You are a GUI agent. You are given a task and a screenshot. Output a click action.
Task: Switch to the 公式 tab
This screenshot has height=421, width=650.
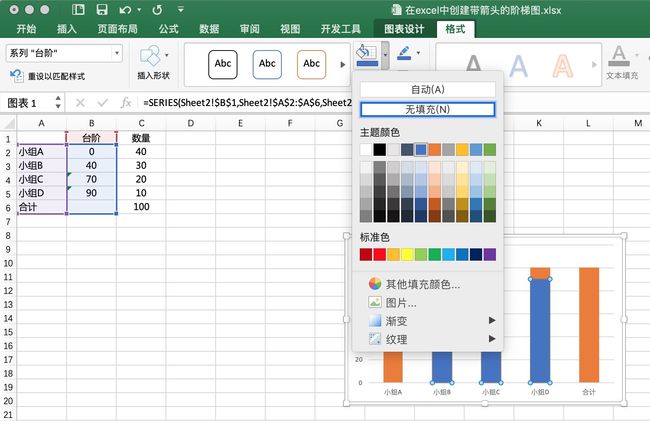click(x=168, y=29)
